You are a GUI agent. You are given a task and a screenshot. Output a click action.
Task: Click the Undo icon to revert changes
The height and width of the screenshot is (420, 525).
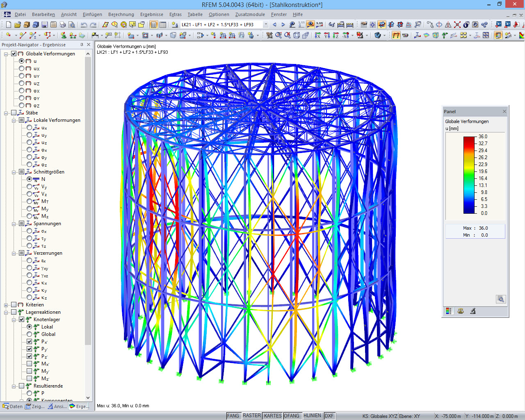point(84,24)
